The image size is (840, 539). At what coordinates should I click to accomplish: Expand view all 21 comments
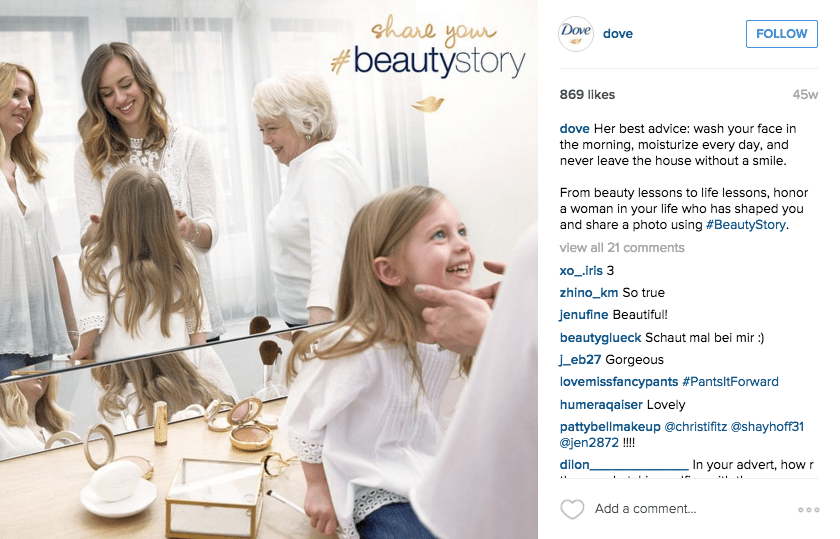point(622,248)
